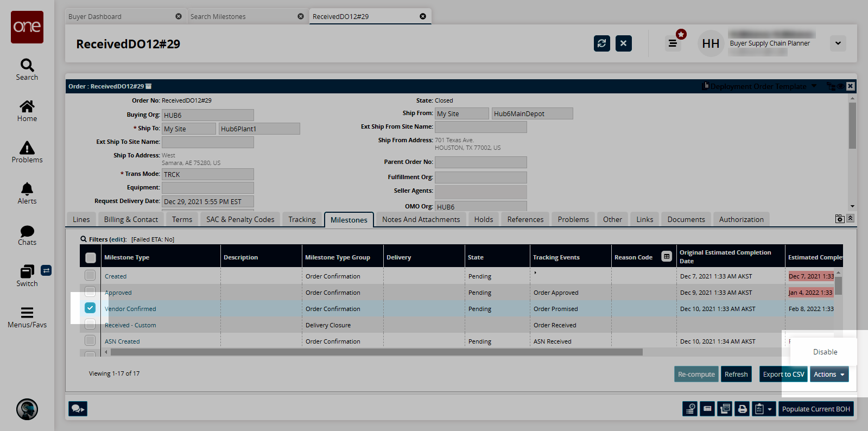Click the refresh icon beside the page title
This screenshot has height=431, width=868.
[x=601, y=43]
